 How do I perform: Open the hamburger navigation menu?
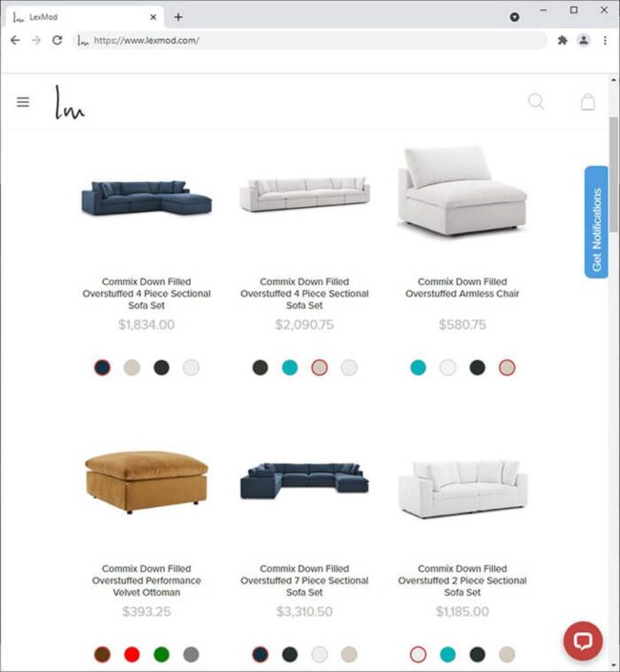click(x=23, y=102)
